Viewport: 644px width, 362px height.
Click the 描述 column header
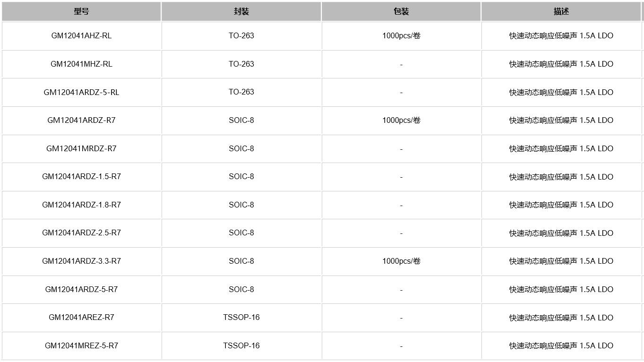click(561, 12)
